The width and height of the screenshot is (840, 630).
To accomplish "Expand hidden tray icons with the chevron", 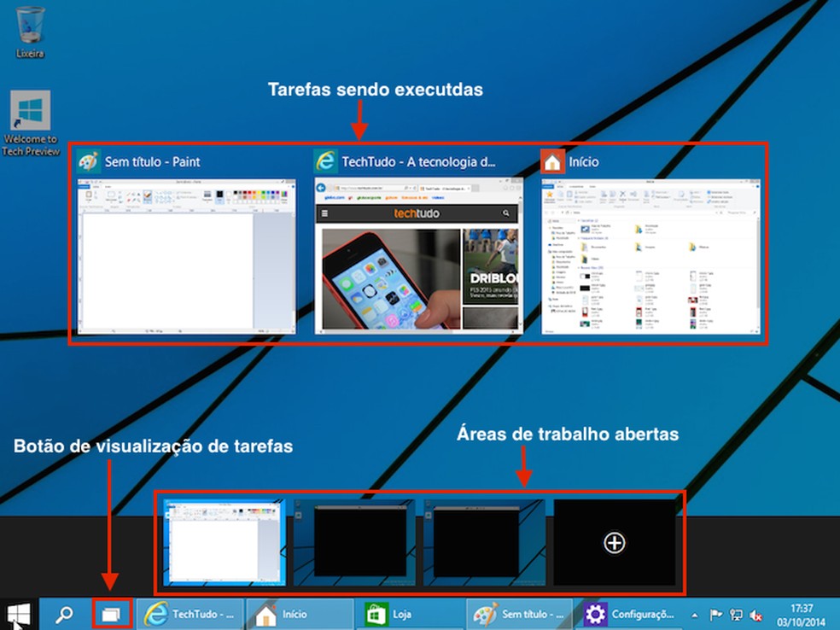I will (x=694, y=614).
